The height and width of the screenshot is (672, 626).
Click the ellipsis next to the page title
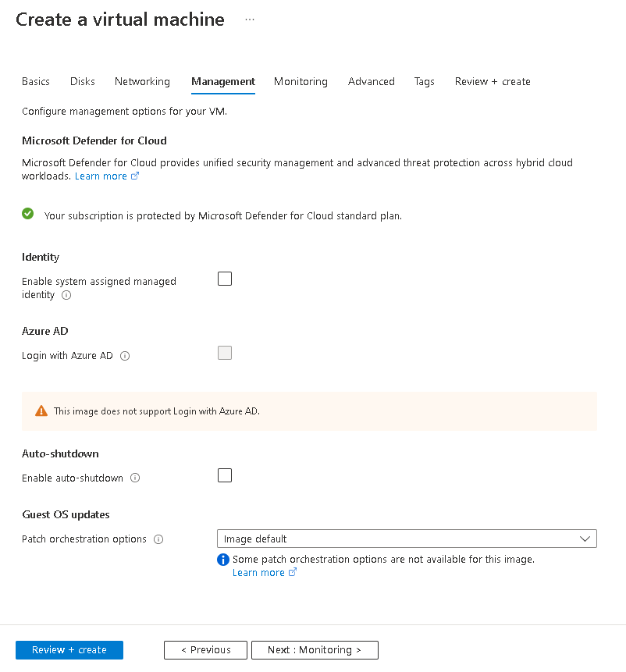click(x=249, y=20)
